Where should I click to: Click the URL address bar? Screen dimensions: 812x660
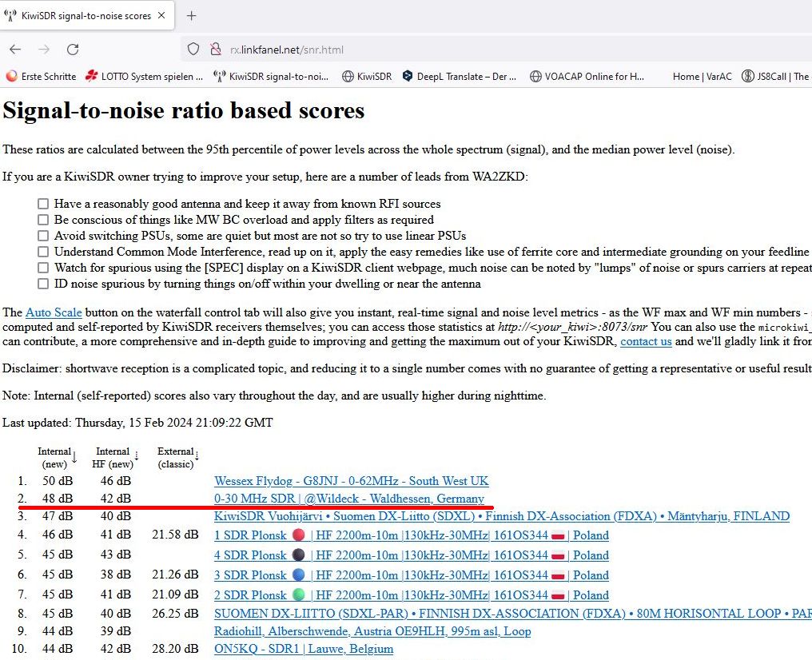point(480,50)
